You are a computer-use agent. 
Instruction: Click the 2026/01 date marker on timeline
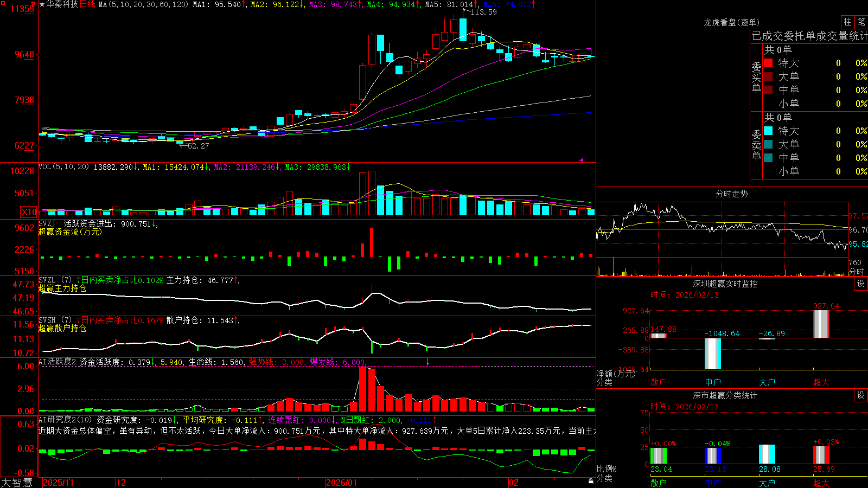pyautogui.click(x=341, y=483)
